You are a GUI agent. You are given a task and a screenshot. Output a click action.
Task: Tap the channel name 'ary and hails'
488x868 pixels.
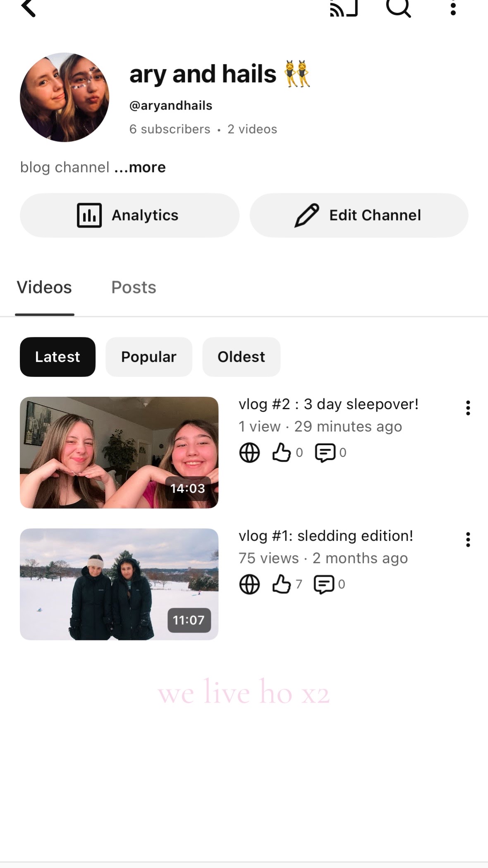203,74
